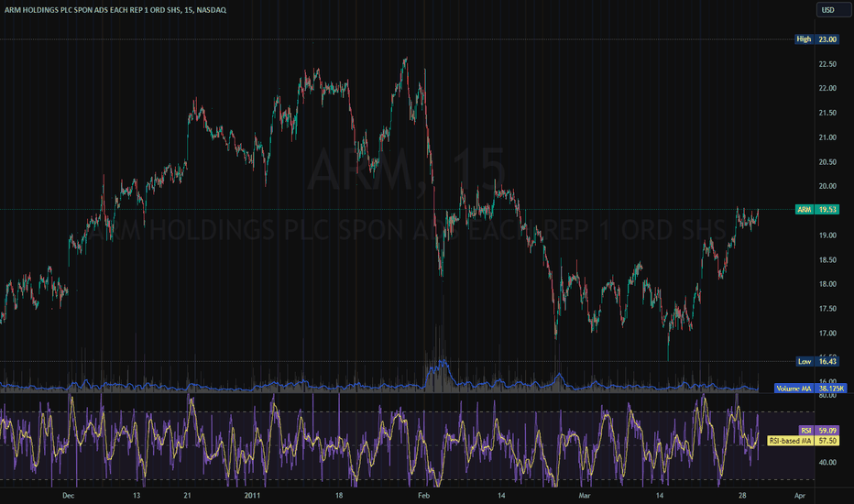
Task: Click the 57.50 RSI-based MA value
Action: click(x=827, y=440)
